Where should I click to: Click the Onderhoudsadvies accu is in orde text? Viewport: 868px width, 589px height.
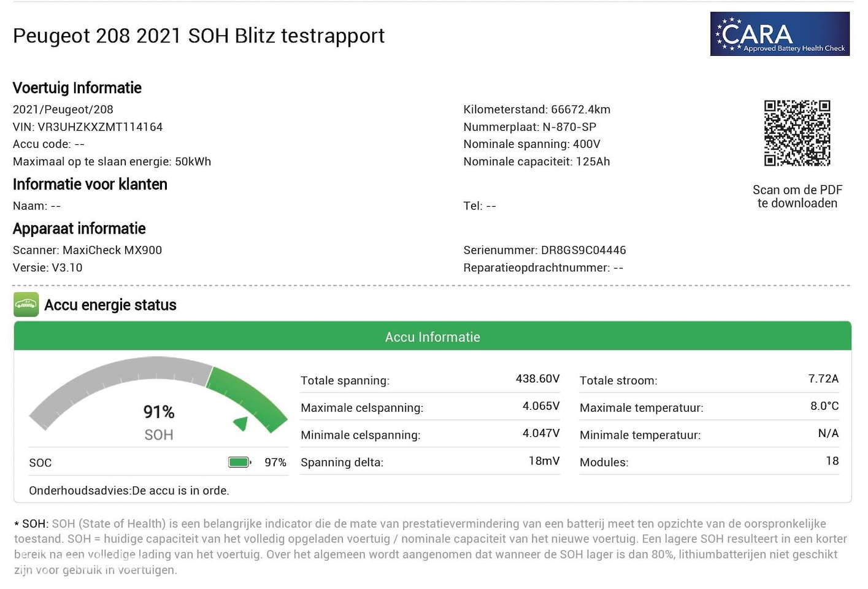point(129,491)
